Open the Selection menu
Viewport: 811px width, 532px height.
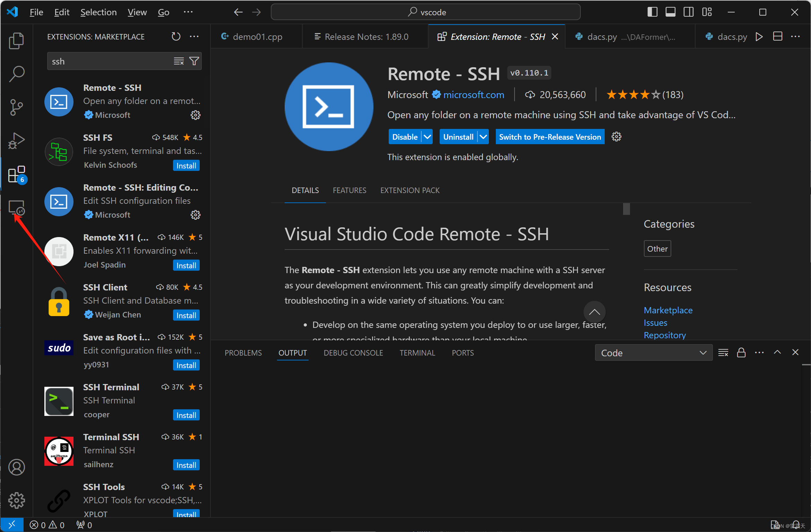click(x=98, y=12)
